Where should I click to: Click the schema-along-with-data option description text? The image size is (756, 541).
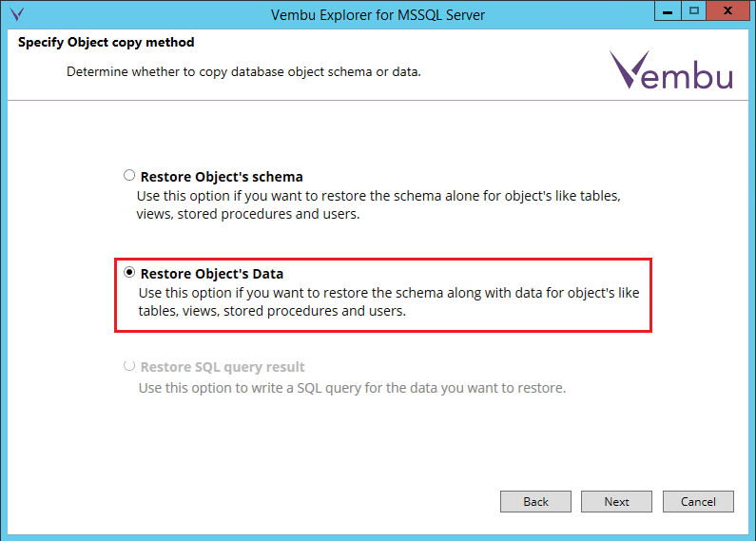click(x=388, y=301)
